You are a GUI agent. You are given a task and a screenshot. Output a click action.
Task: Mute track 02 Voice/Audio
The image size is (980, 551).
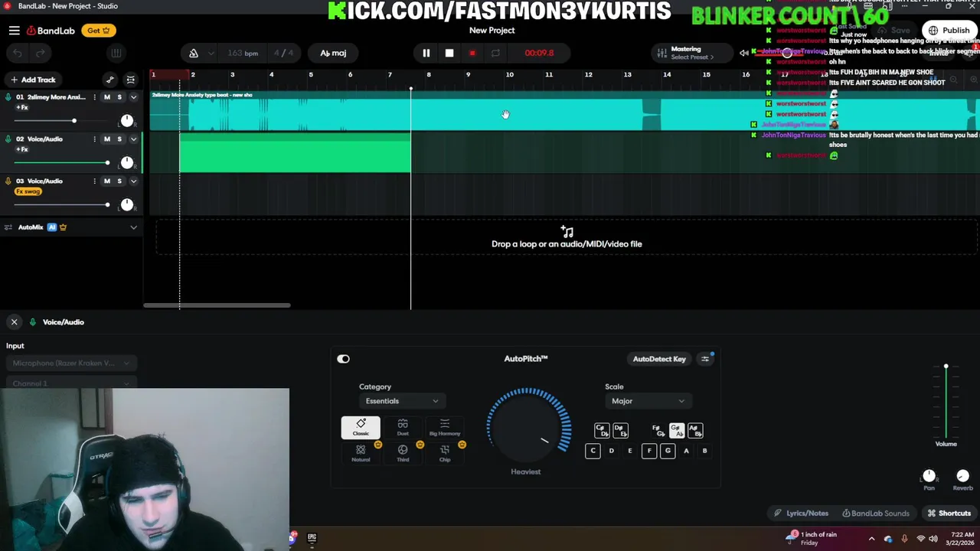(107, 139)
